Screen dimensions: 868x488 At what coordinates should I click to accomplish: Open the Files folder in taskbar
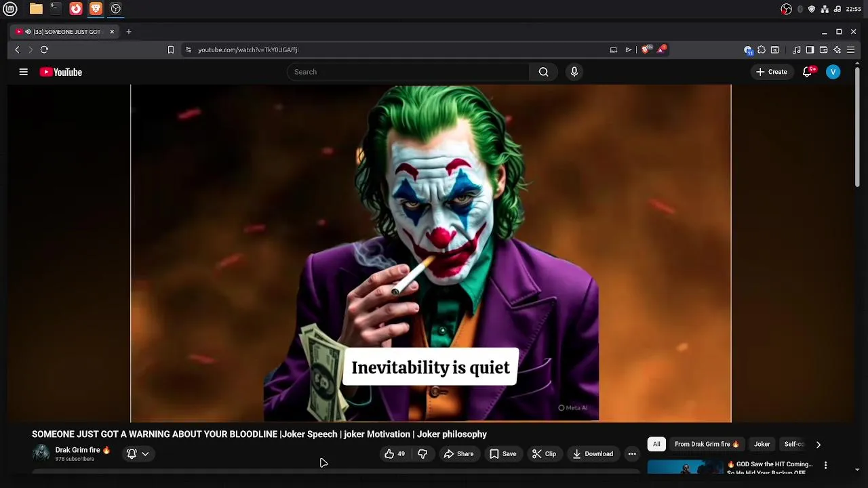point(36,9)
